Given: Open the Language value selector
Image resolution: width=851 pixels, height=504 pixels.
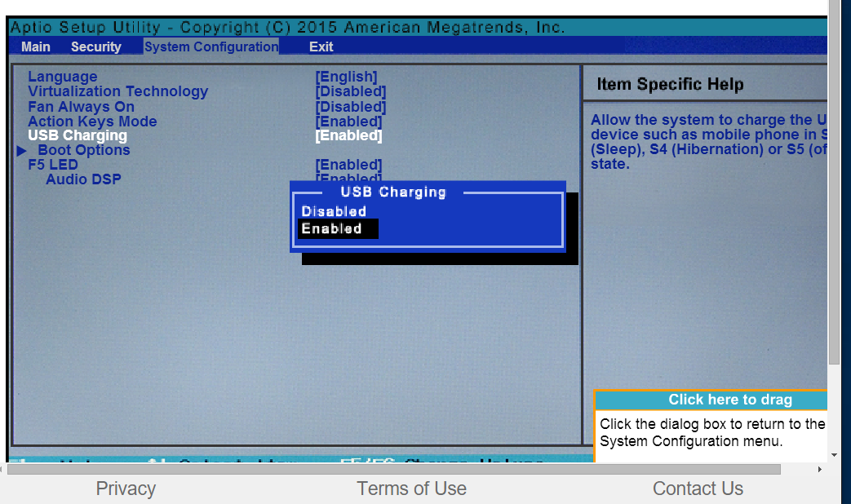Looking at the screenshot, I should tap(347, 76).
